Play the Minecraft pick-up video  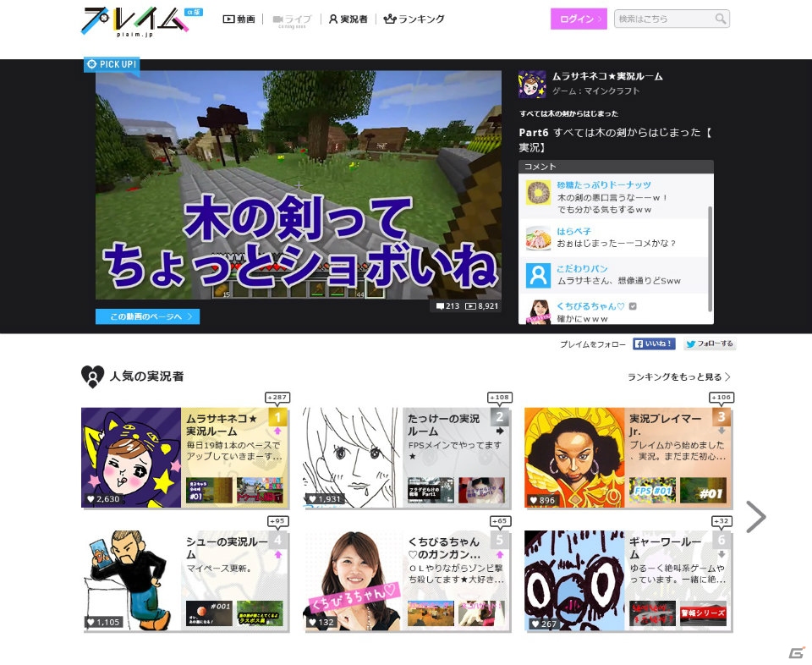coord(299,185)
